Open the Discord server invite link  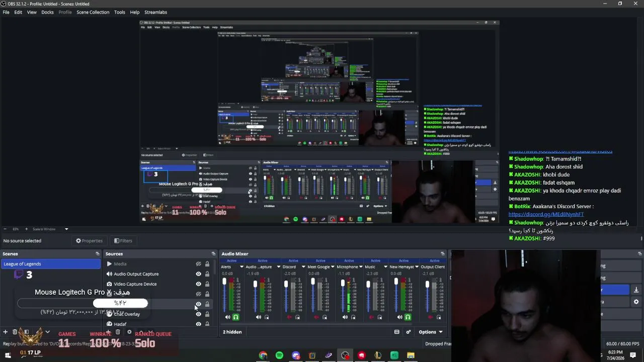(546, 214)
